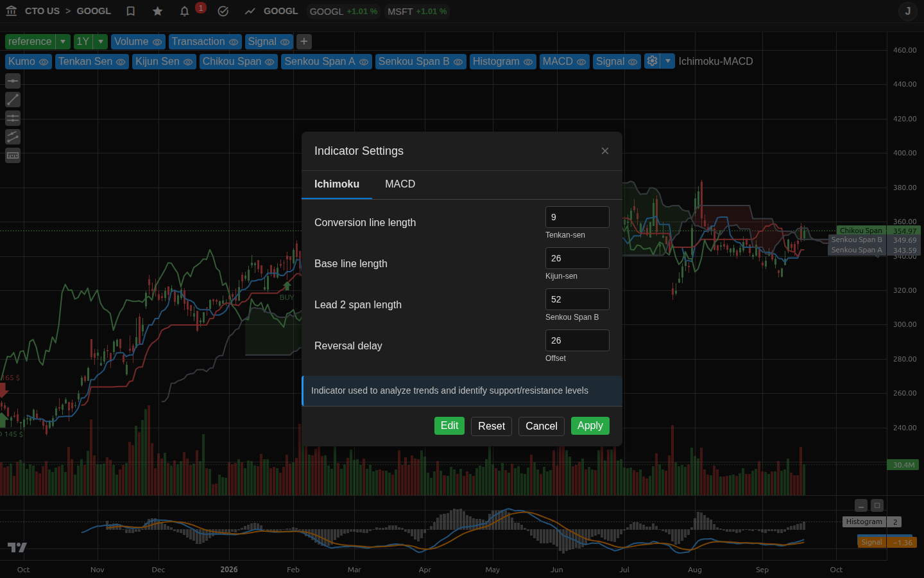This screenshot has height=578, width=924.
Task: Select the multiple horizontal lines tool
Action: [13, 118]
